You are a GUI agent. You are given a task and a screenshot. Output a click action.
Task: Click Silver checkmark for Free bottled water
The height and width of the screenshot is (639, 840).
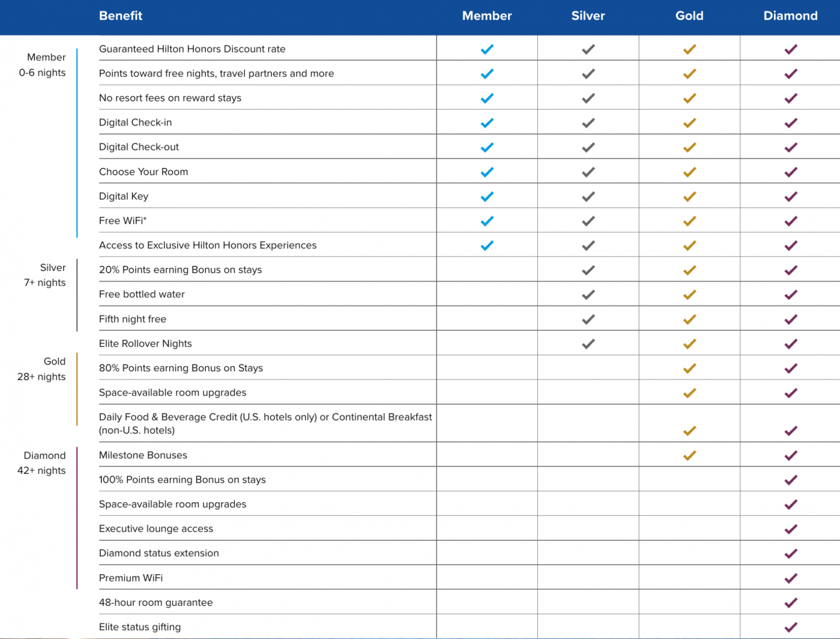pos(588,294)
